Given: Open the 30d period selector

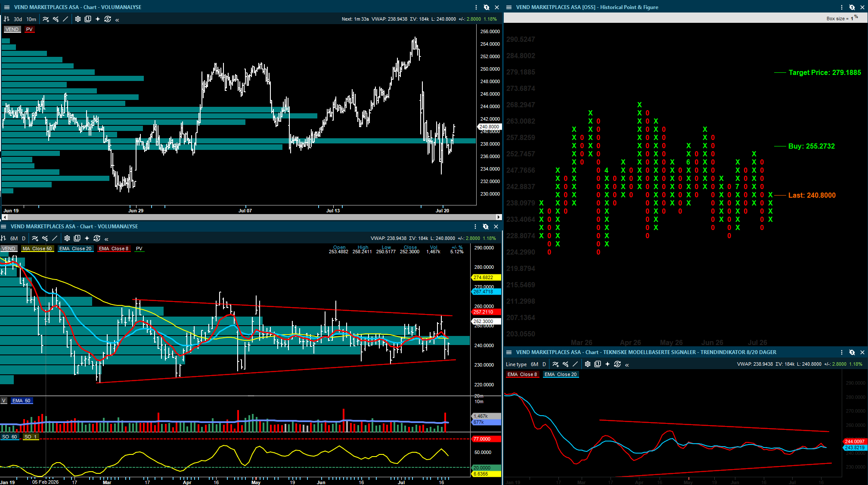Looking at the screenshot, I should [x=18, y=19].
